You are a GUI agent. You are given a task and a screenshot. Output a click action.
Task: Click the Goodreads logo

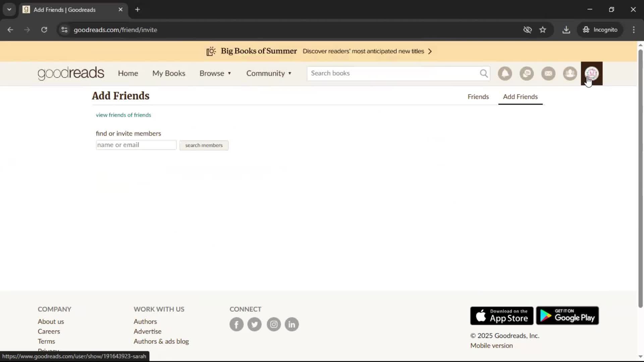71,73
